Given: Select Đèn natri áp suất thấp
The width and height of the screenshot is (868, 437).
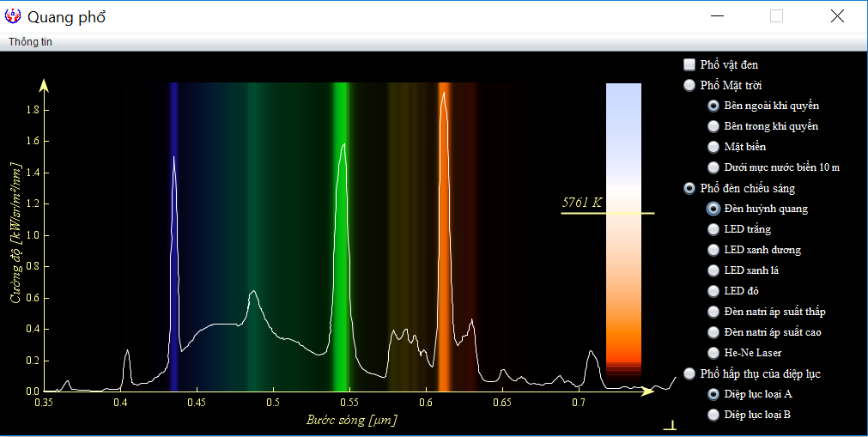Looking at the screenshot, I should pyautogui.click(x=713, y=312).
